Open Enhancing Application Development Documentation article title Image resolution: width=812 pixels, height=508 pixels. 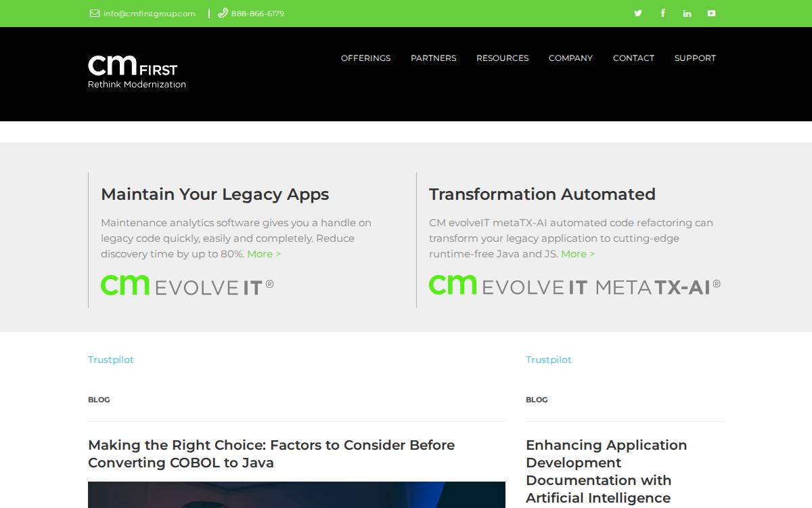(x=606, y=471)
